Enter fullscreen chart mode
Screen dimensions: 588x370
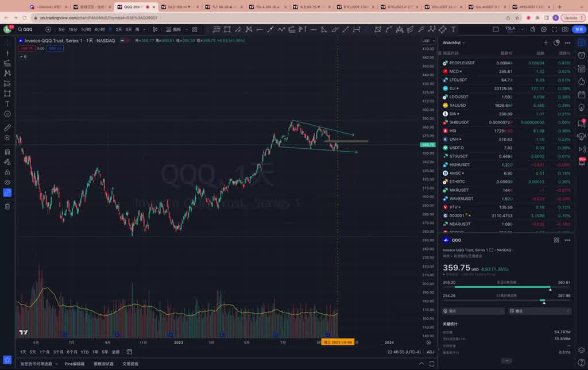click(x=555, y=29)
